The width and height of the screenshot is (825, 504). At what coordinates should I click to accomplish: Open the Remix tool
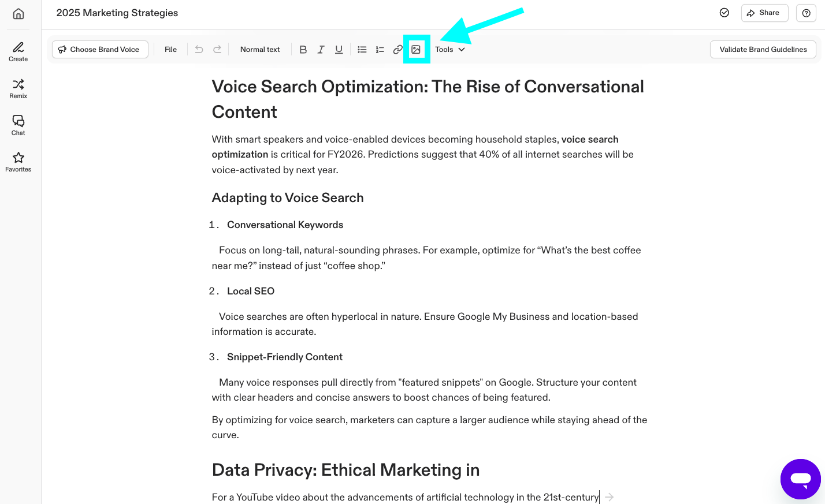click(18, 88)
